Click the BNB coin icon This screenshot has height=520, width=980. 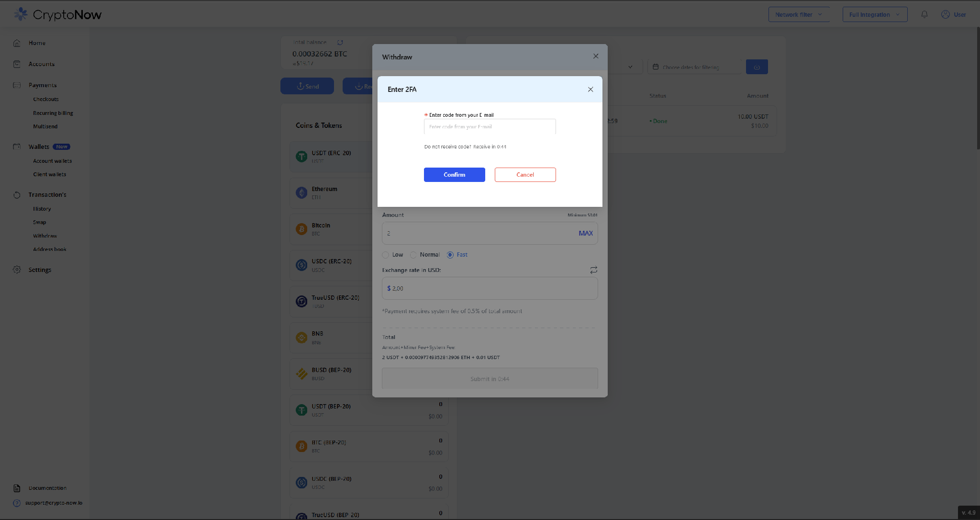[301, 338]
